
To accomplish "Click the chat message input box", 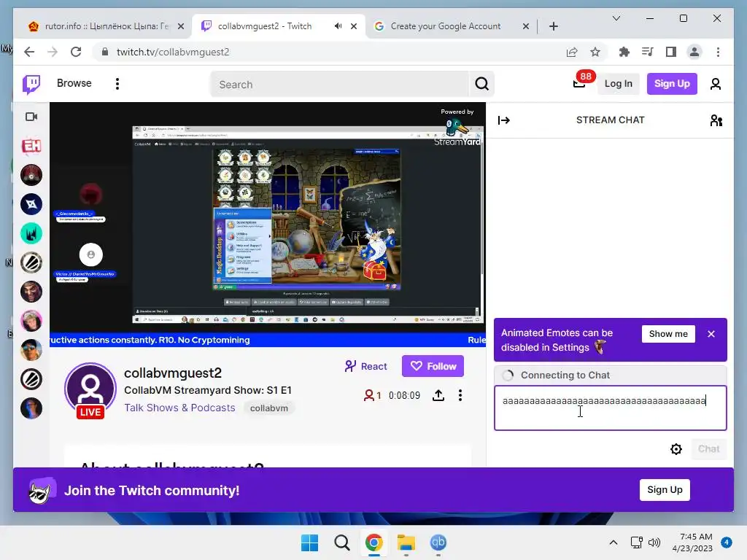I will point(611,408).
